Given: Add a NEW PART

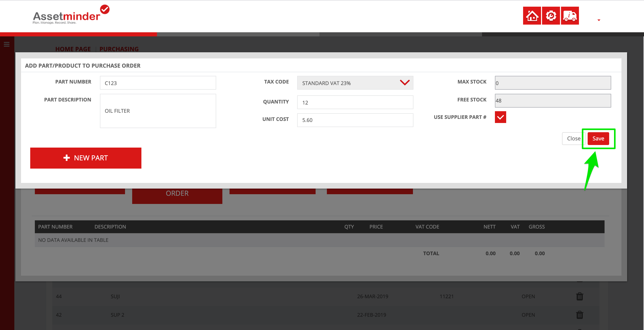Looking at the screenshot, I should click(86, 158).
